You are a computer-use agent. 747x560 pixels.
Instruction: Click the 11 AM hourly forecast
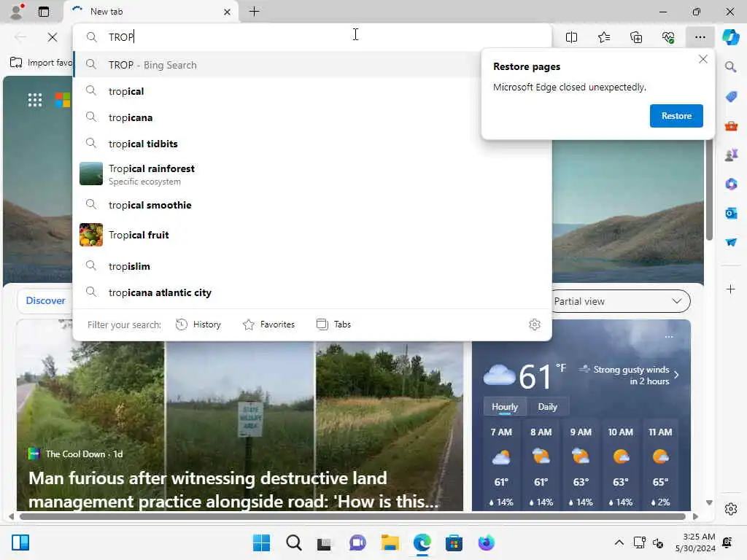(x=660, y=467)
